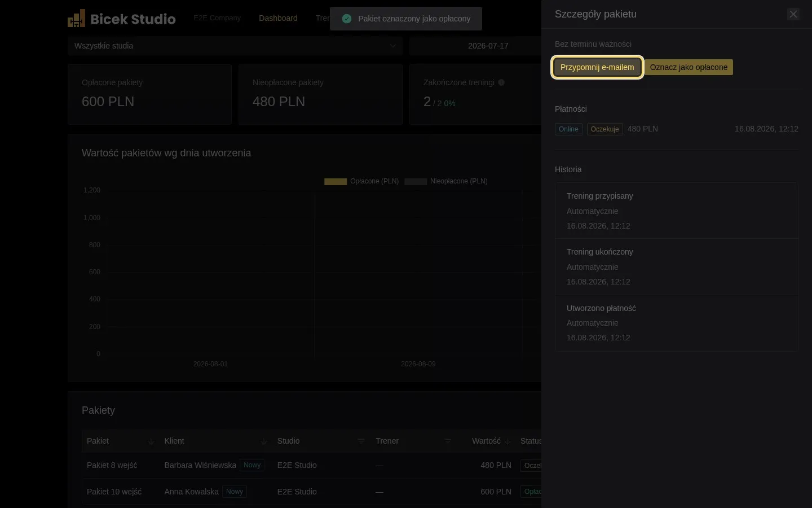Click the E2E Company label
The width and height of the screenshot is (812, 508).
click(217, 18)
